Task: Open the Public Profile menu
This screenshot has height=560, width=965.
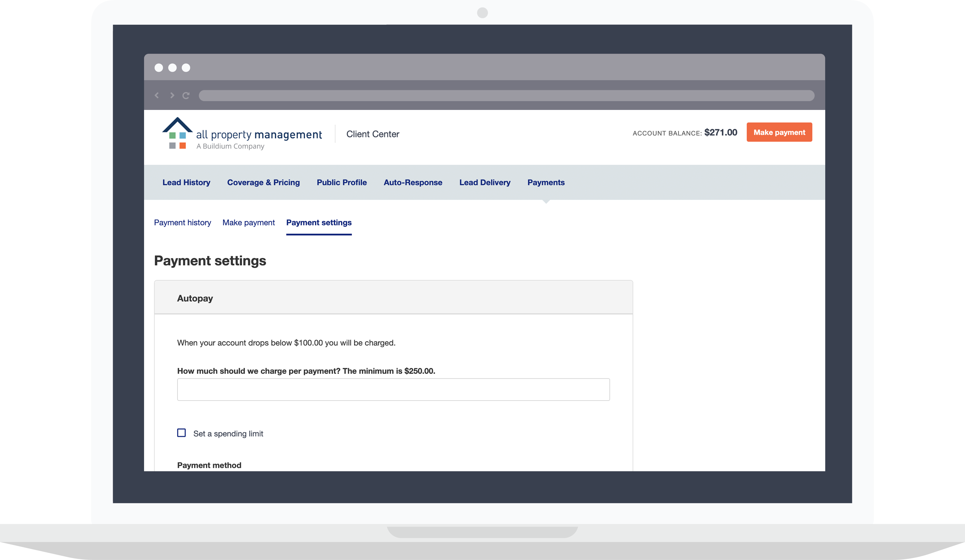Action: coord(342,183)
